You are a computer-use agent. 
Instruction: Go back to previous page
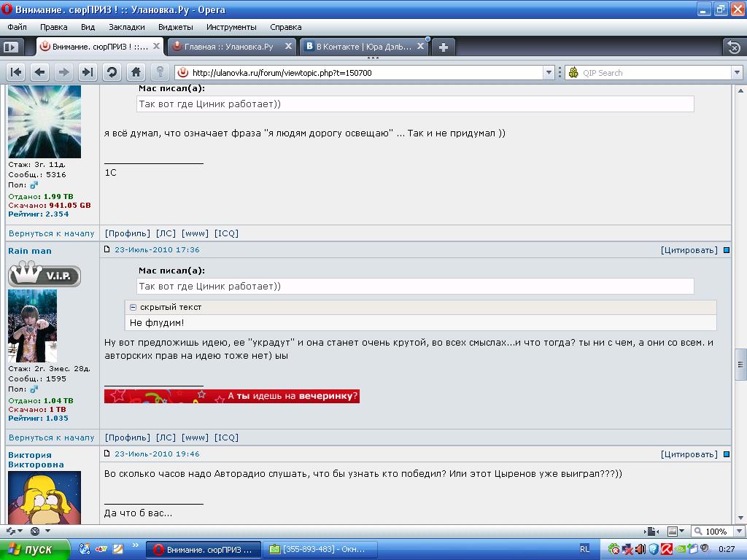(39, 72)
